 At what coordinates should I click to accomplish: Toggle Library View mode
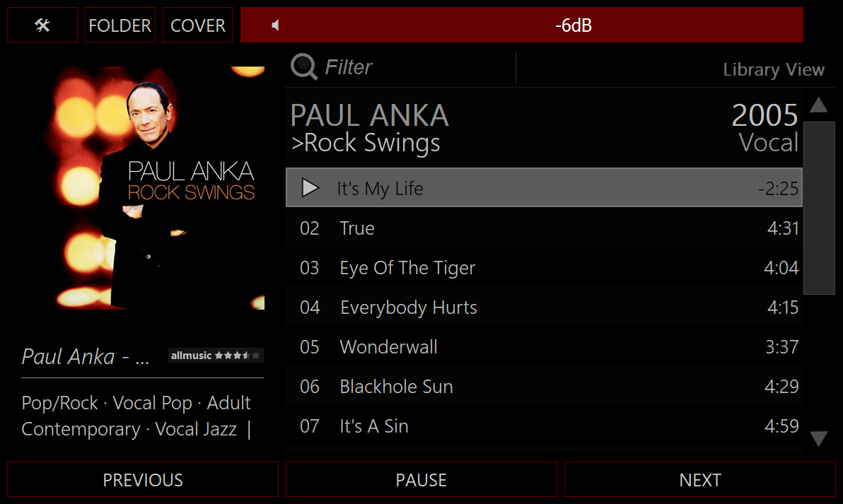[773, 70]
